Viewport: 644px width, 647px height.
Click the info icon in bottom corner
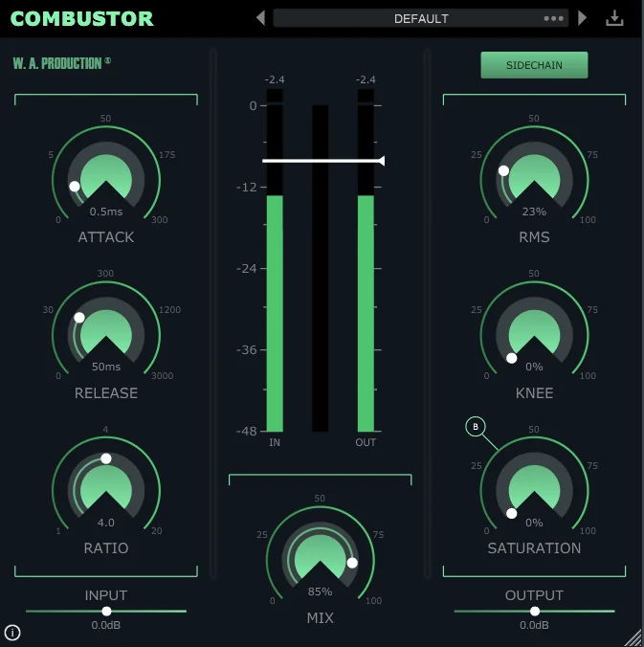tap(12, 632)
